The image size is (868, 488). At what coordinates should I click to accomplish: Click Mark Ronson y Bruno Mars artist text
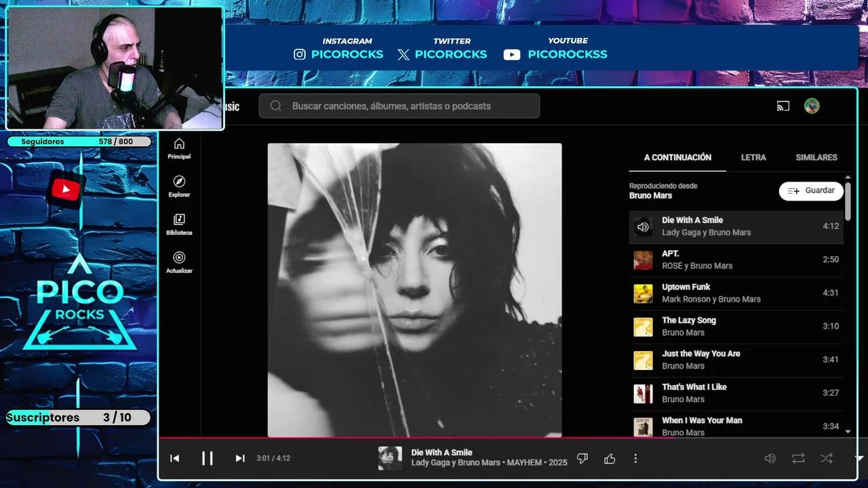tap(711, 299)
